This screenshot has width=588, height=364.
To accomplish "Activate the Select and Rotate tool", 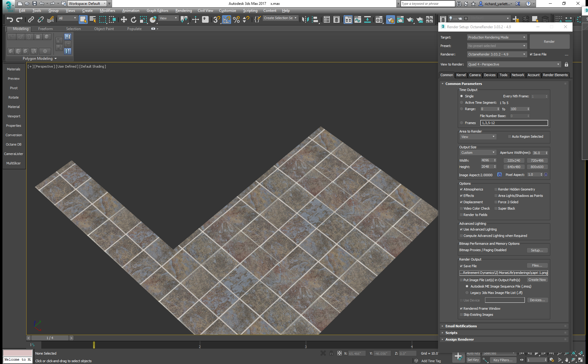I will click(133, 20).
